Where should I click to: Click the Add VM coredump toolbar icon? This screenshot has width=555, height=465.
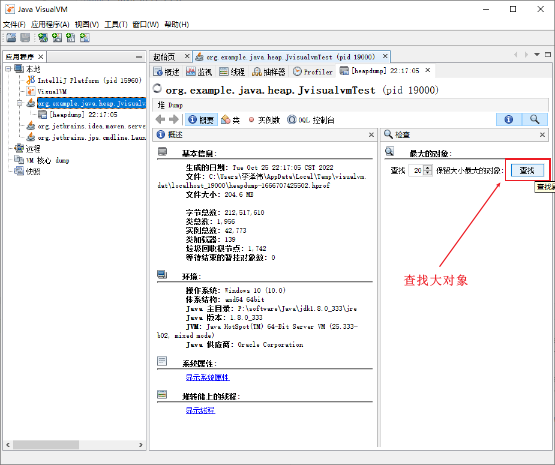71,38
